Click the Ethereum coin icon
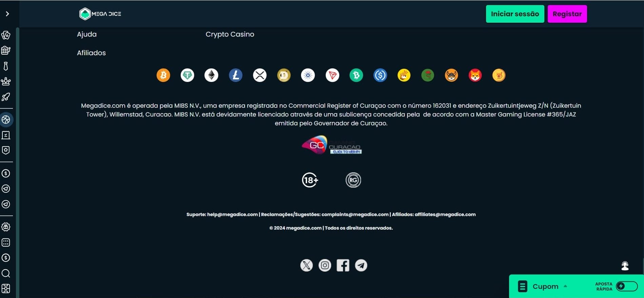 pos(212,75)
